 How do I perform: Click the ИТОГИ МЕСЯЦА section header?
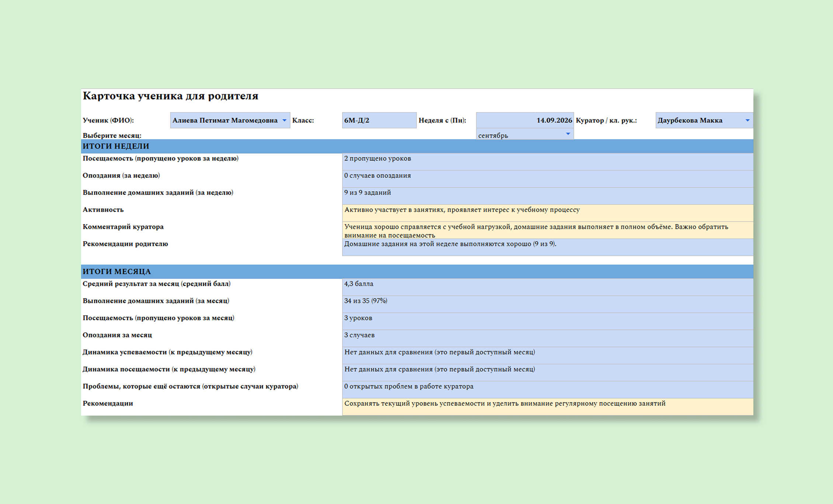[417, 272]
